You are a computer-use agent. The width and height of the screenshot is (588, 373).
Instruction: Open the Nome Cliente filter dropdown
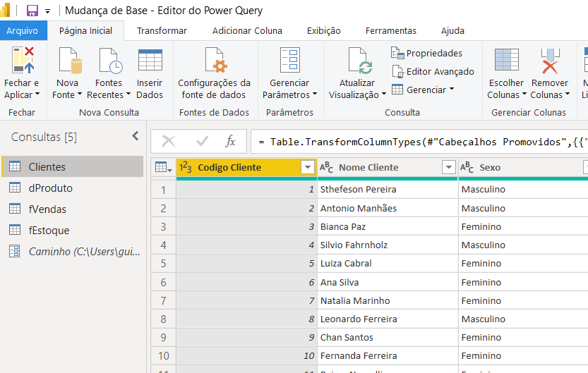448,167
